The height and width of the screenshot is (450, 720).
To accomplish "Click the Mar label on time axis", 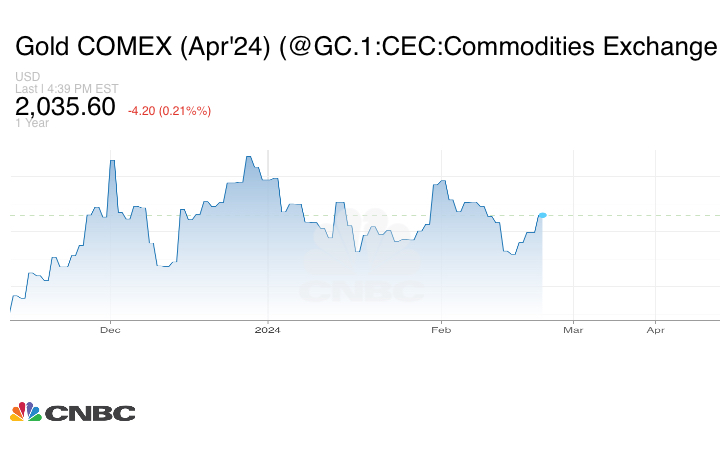I will click(573, 329).
